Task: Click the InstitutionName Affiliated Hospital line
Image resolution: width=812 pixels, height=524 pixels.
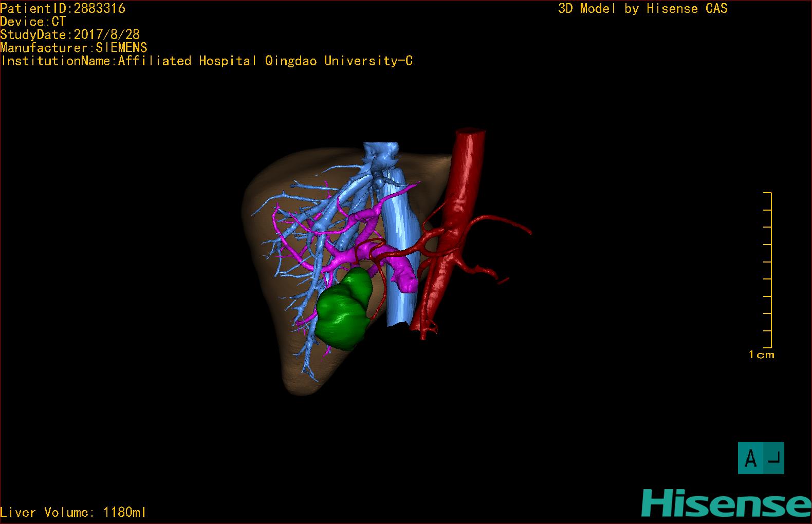Action: pyautogui.click(x=207, y=61)
